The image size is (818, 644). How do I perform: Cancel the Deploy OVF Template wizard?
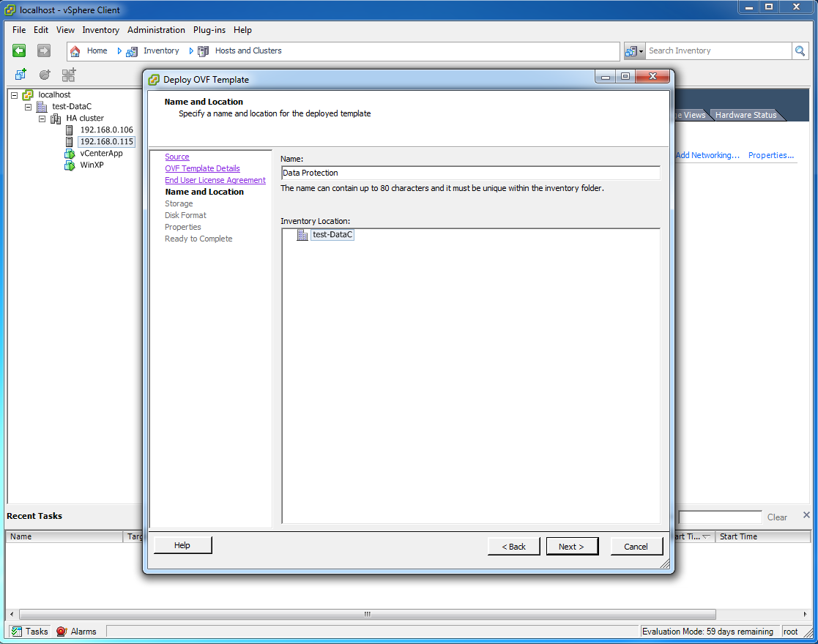click(x=636, y=547)
